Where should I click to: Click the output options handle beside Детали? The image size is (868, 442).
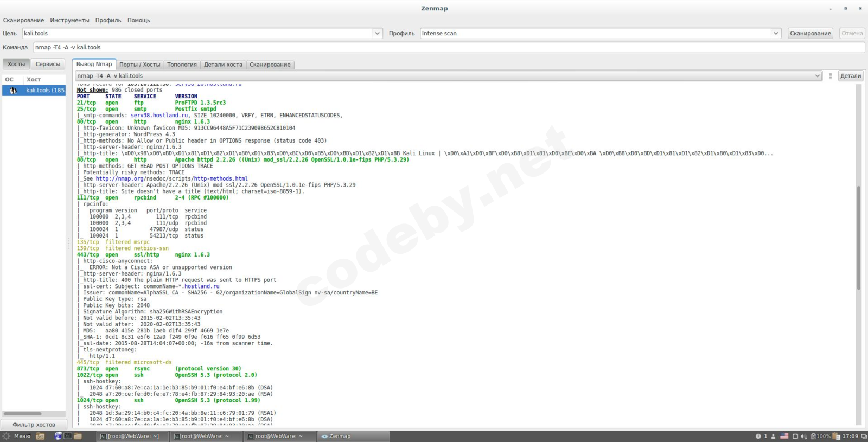click(x=830, y=76)
